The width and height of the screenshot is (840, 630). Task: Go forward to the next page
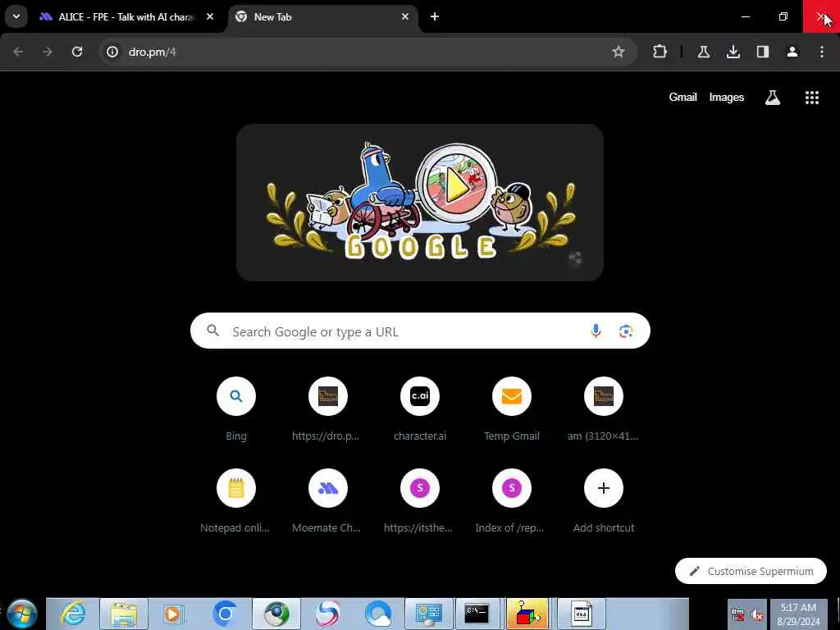click(48, 52)
